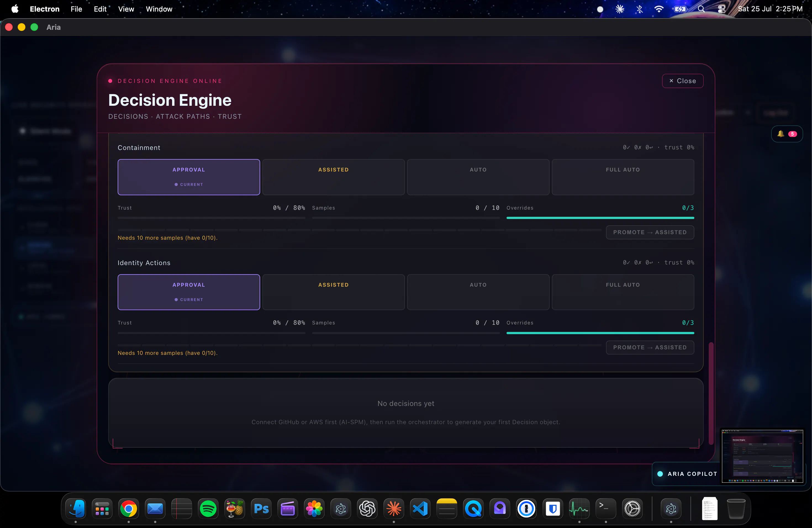The image size is (812, 528).
Task: Open the screenshot preview thumbnail
Action: click(762, 456)
